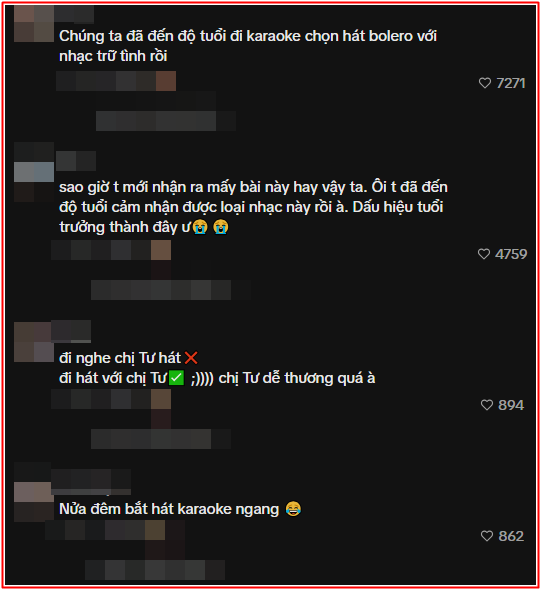Select comment text "đi hát với chị Tư"

point(112,378)
